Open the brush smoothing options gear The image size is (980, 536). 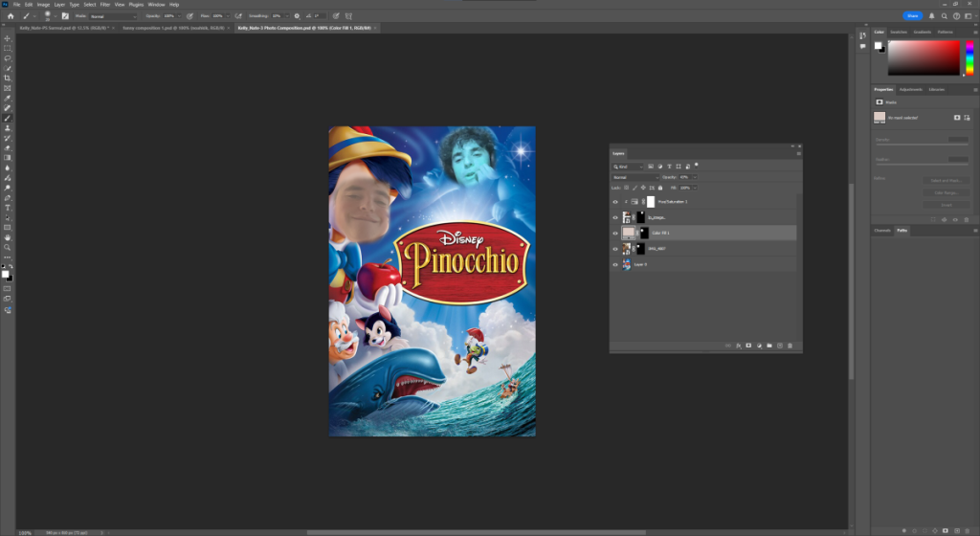pos(297,16)
